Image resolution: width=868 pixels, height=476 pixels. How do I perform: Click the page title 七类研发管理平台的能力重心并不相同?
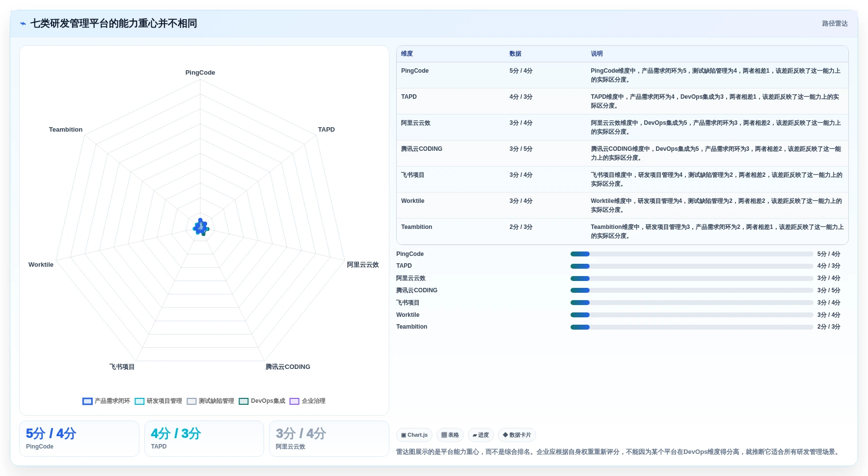[x=113, y=24]
